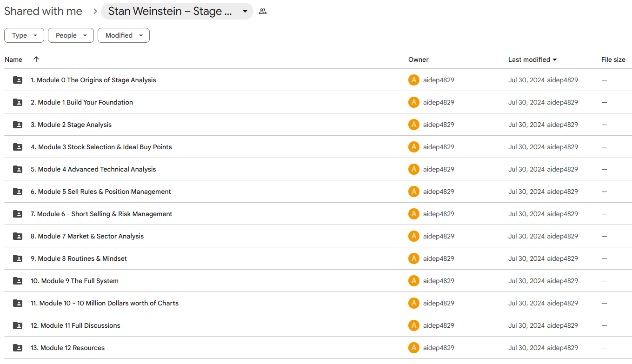Click owner avatar in Module 4 row

point(414,169)
